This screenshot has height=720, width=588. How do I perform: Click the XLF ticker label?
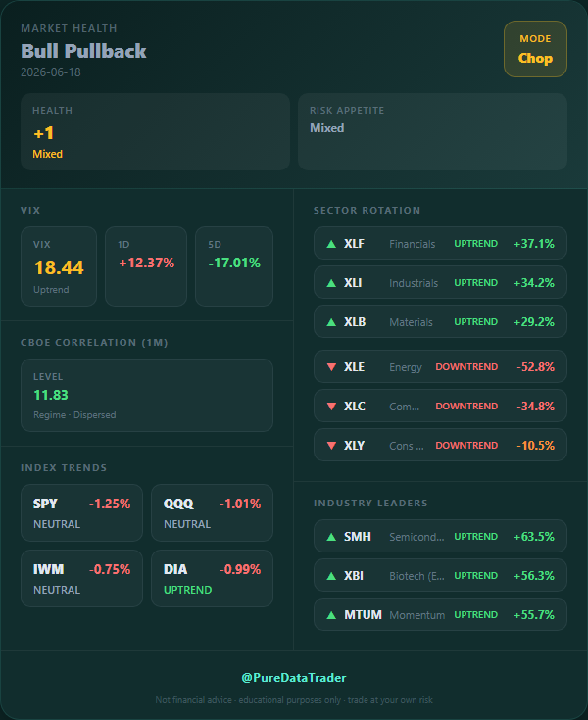354,244
